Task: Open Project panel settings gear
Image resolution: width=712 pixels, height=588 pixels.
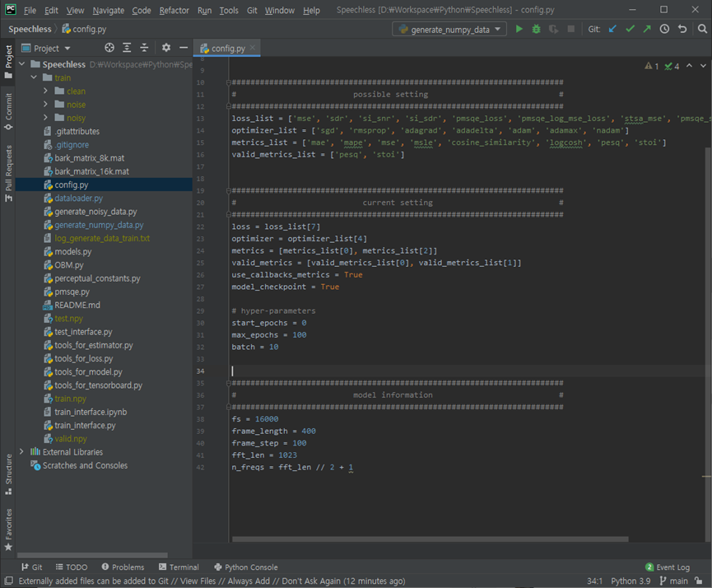Action: click(x=166, y=48)
